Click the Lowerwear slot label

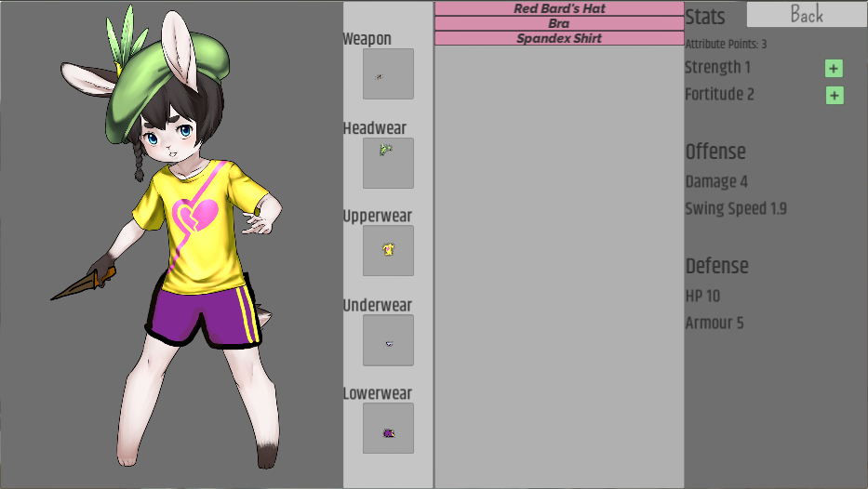coord(378,393)
